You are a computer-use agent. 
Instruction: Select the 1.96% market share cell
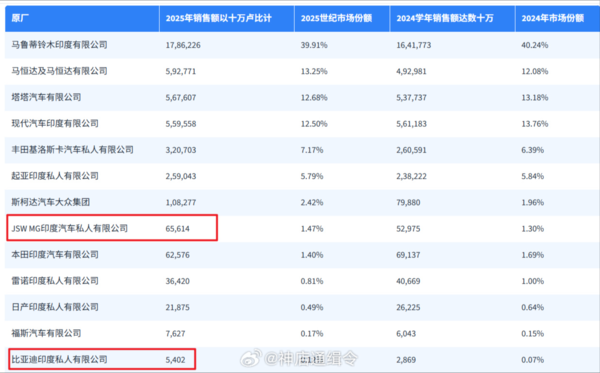coord(533,202)
